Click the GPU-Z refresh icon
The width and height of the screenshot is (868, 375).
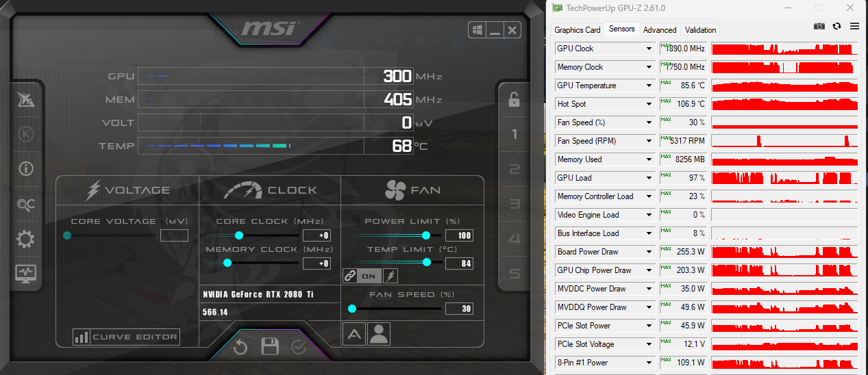(836, 26)
